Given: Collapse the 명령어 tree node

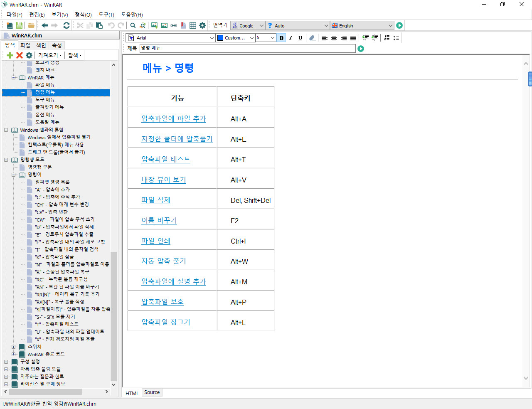Looking at the screenshot, I should [13, 175].
